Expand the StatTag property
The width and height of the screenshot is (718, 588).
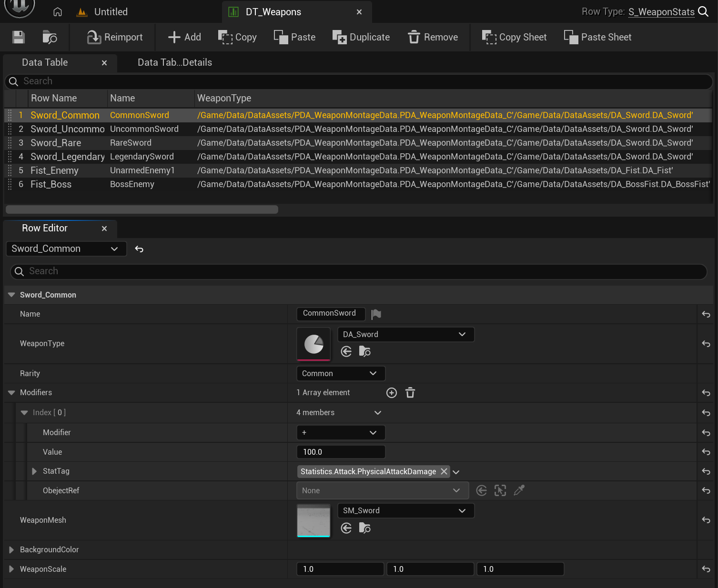tap(34, 471)
